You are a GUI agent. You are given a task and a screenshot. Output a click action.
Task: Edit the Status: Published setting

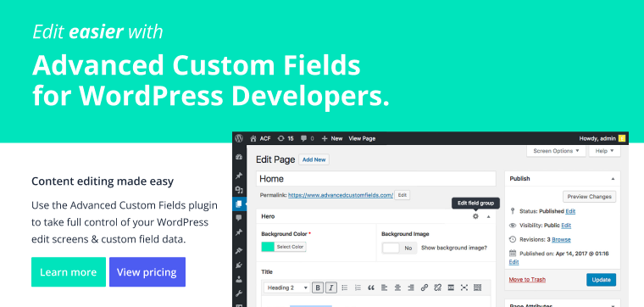[x=570, y=211]
